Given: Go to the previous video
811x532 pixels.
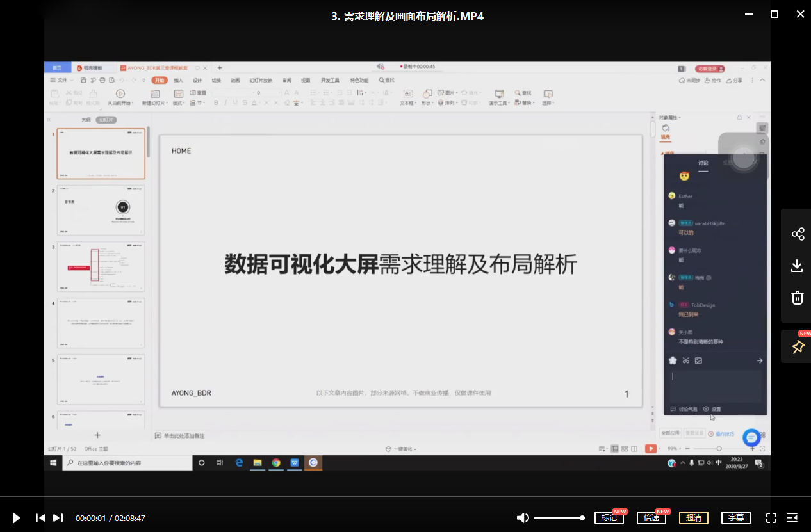Looking at the screenshot, I should 40,518.
